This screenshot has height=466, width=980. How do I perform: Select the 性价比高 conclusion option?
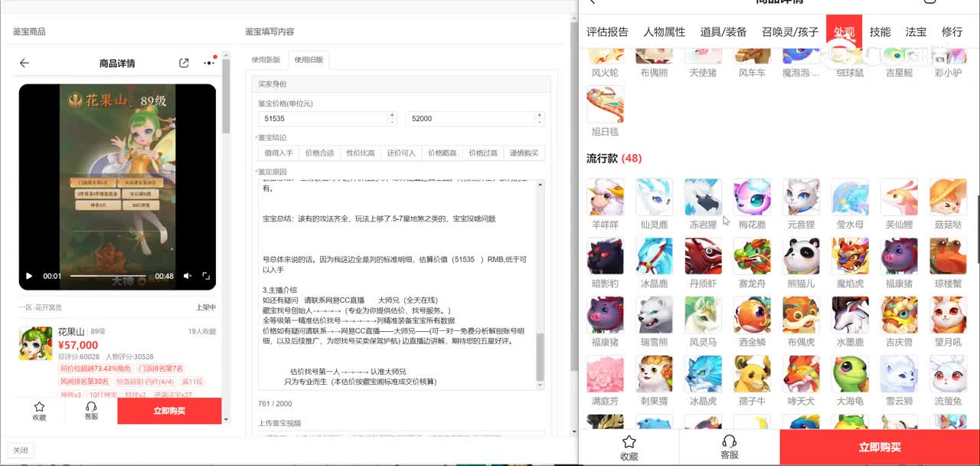(x=361, y=153)
